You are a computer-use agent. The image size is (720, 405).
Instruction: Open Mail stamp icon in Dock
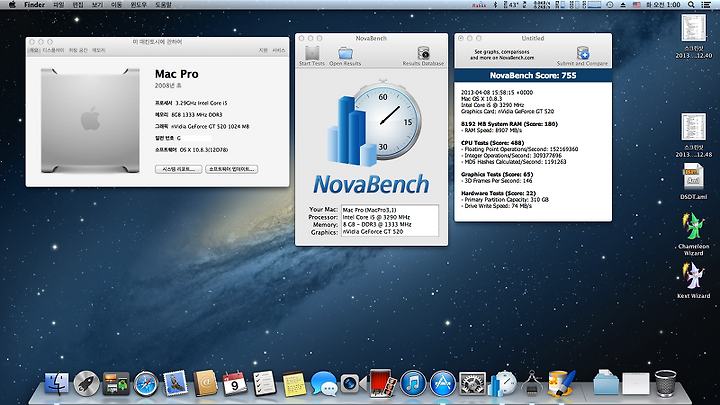175,383
